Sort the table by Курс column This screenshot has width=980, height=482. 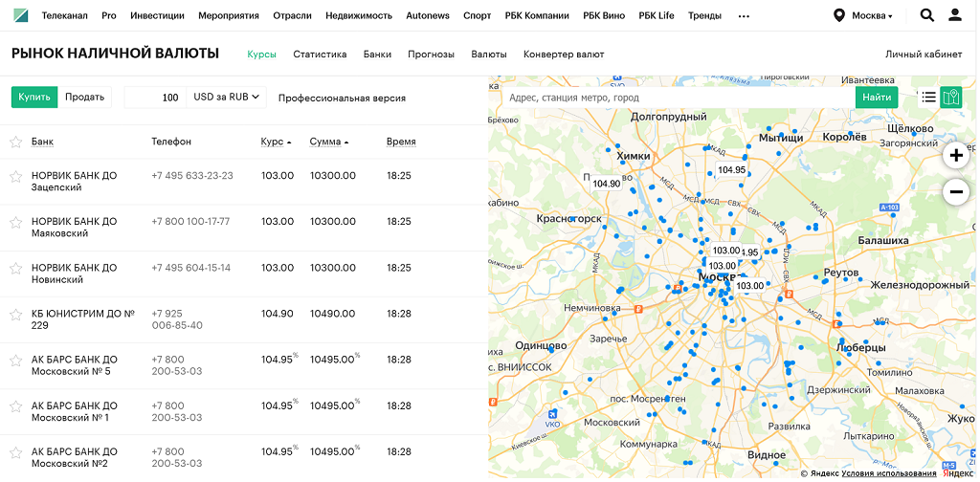(276, 142)
